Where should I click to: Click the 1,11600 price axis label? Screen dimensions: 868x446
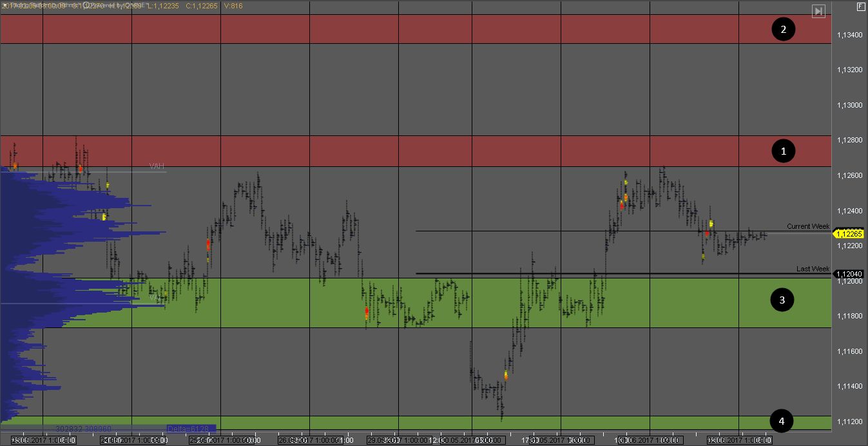tap(851, 351)
